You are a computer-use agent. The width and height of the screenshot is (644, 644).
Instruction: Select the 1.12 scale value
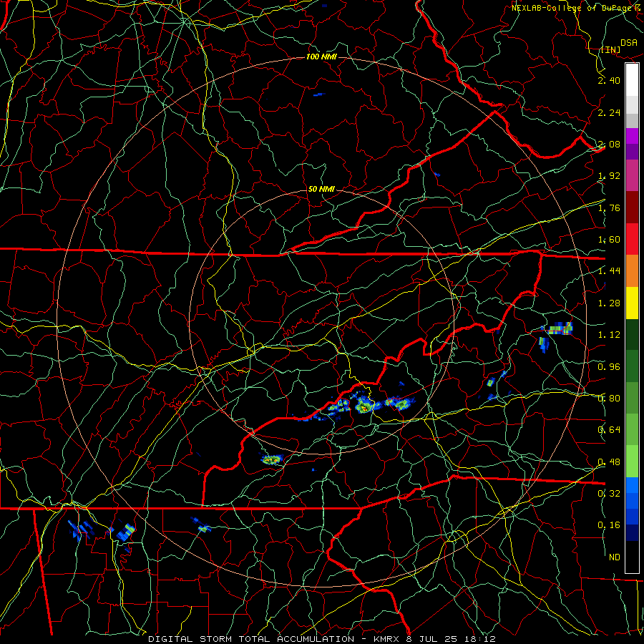(610, 335)
